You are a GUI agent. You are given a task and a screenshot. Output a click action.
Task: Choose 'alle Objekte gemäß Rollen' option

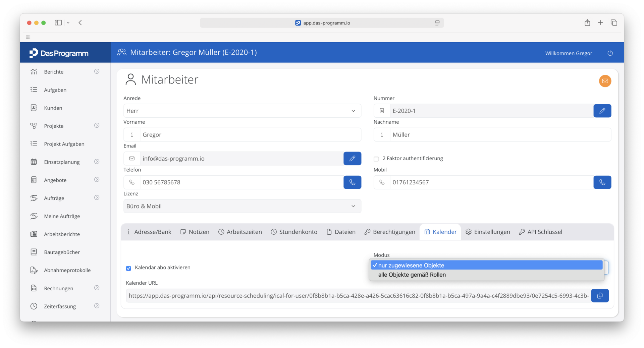486,275
